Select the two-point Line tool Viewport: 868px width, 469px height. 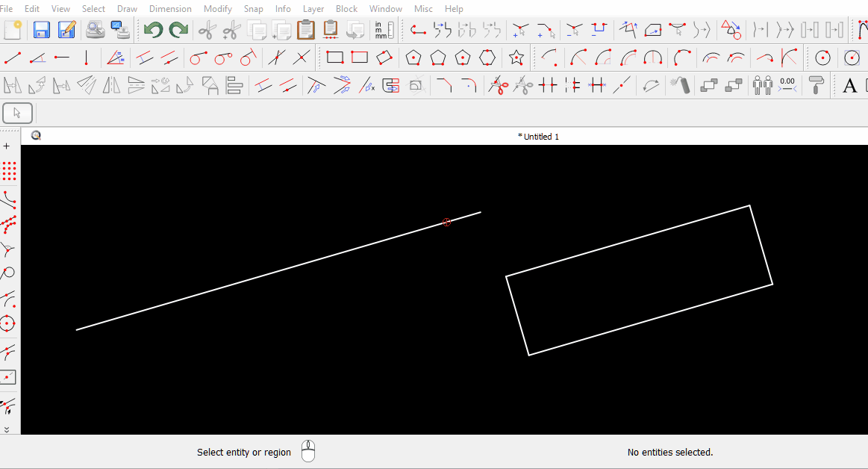point(12,58)
